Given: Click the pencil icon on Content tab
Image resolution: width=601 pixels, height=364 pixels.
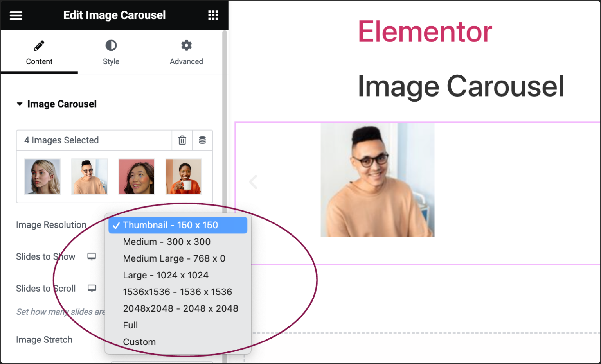Looking at the screenshot, I should (39, 45).
